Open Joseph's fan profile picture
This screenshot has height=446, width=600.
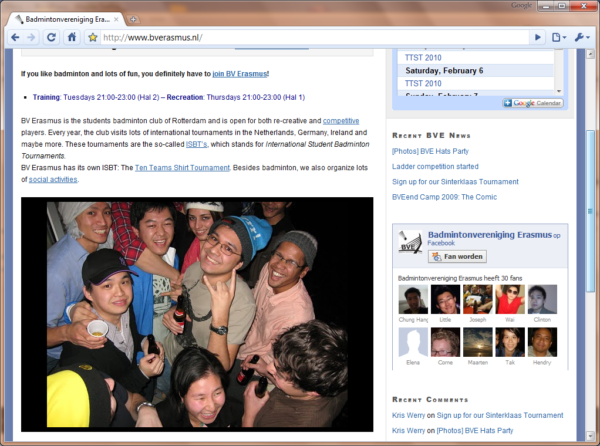pyautogui.click(x=478, y=300)
